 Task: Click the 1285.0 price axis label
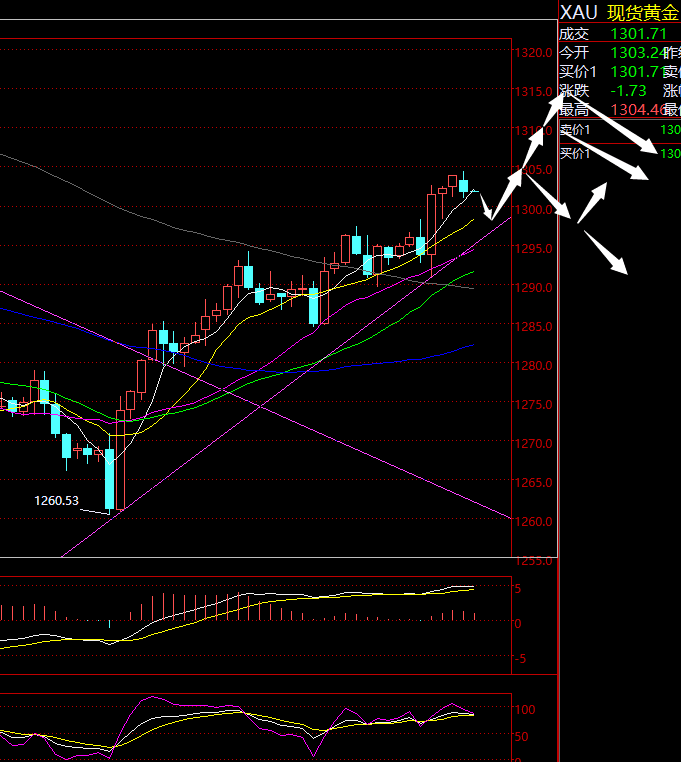pos(534,326)
